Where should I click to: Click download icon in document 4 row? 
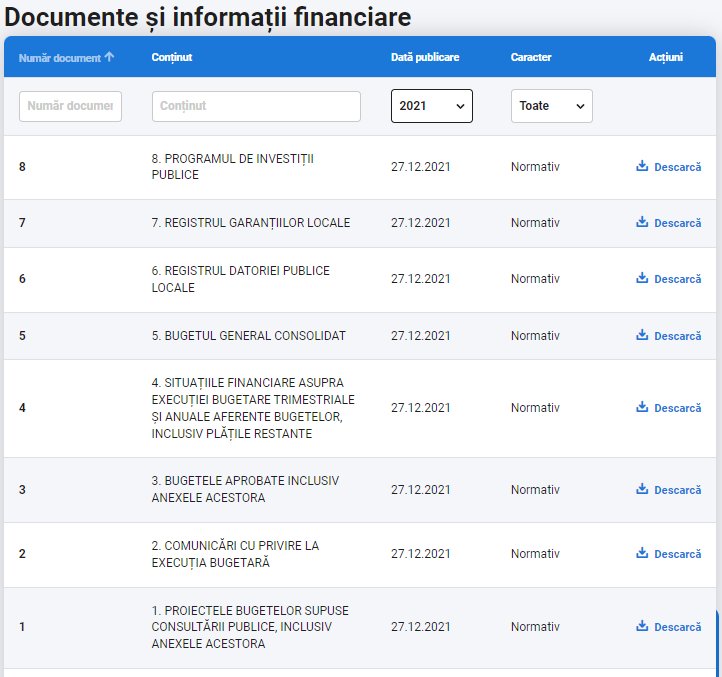coord(642,407)
